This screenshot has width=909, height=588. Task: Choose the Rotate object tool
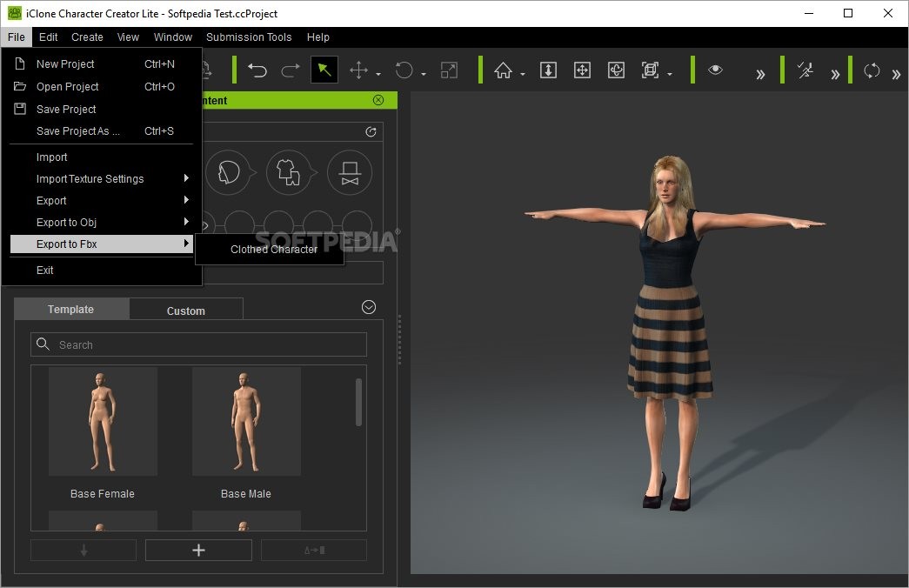click(x=404, y=70)
